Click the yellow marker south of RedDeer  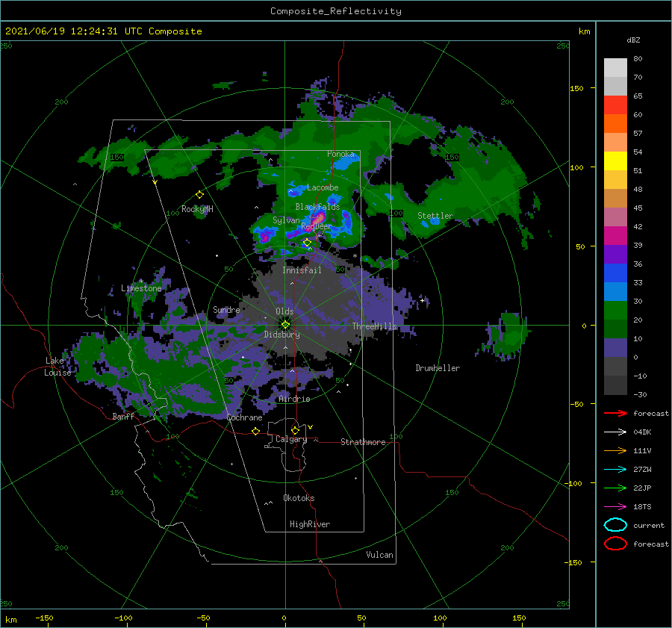[x=307, y=243]
